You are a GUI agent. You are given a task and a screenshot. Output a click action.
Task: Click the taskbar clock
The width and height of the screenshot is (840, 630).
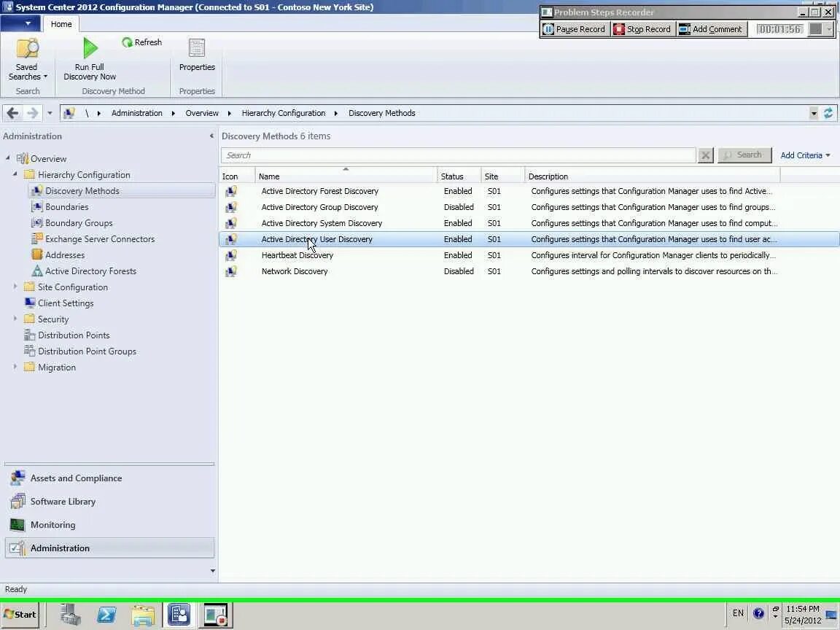pyautogui.click(x=803, y=615)
